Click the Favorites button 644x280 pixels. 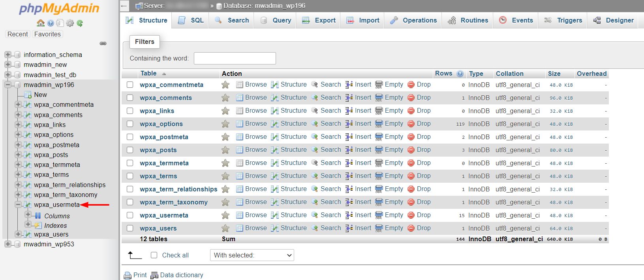47,34
